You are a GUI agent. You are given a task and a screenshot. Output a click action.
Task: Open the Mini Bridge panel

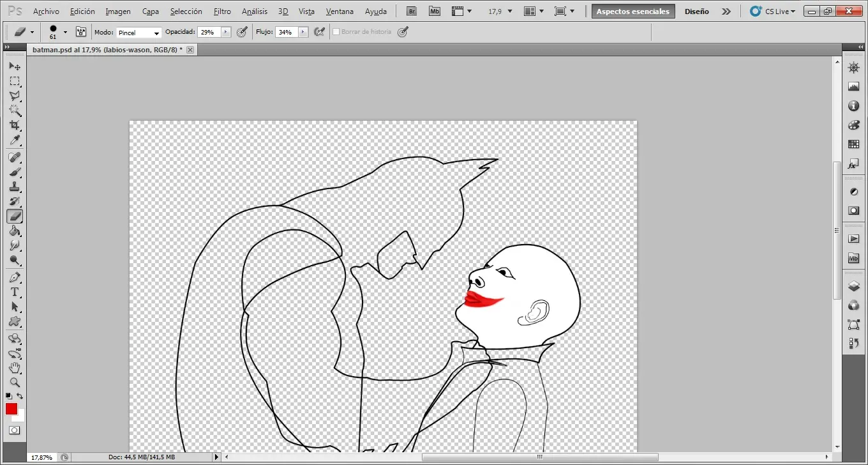(x=435, y=11)
